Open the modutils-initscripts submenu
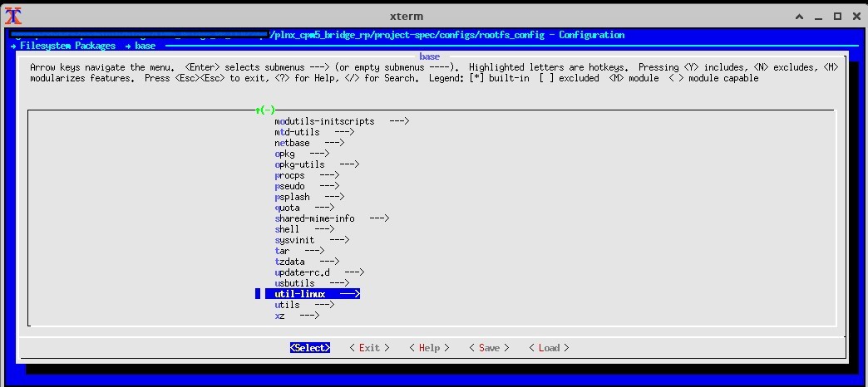This screenshot has height=387, width=868. coord(341,121)
